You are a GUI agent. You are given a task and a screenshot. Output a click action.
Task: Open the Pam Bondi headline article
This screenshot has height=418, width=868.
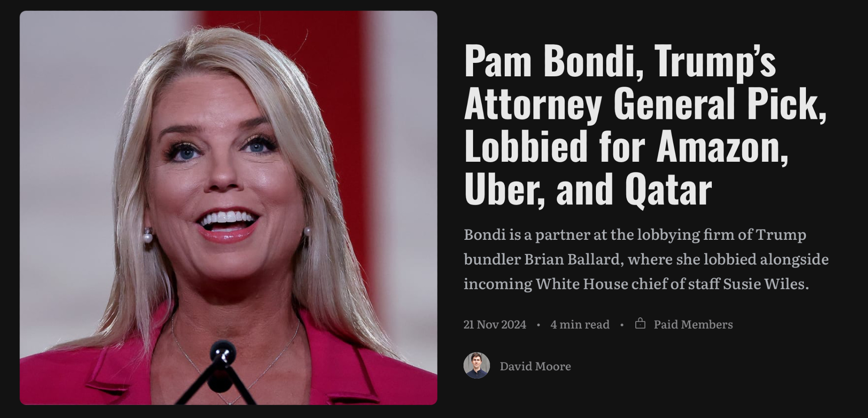[x=645, y=124]
